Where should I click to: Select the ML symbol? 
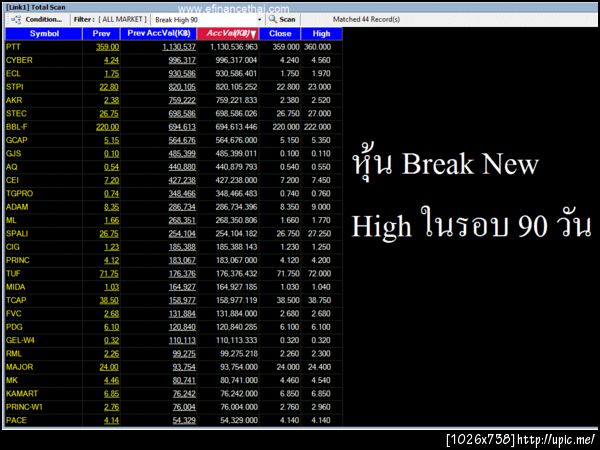pos(11,220)
